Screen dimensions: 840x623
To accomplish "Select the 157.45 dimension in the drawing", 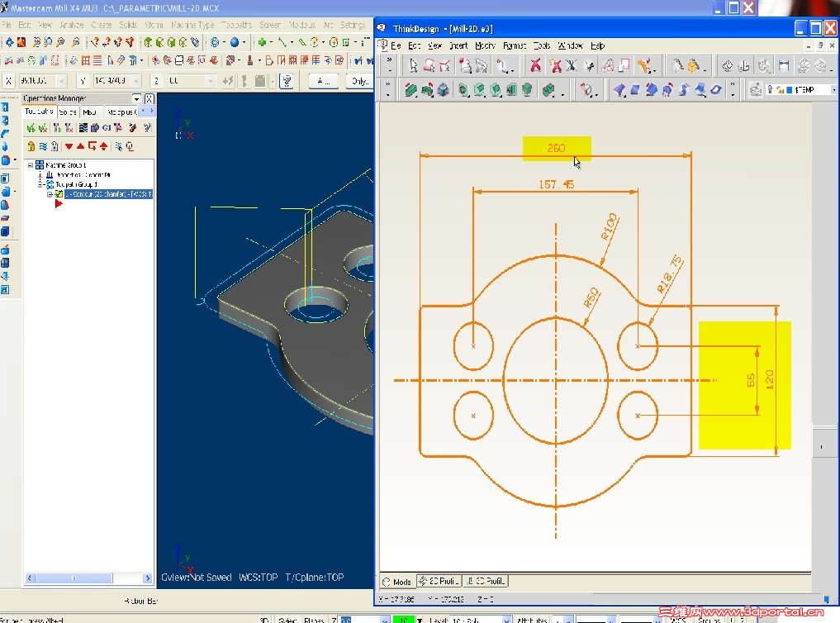I will click(556, 185).
